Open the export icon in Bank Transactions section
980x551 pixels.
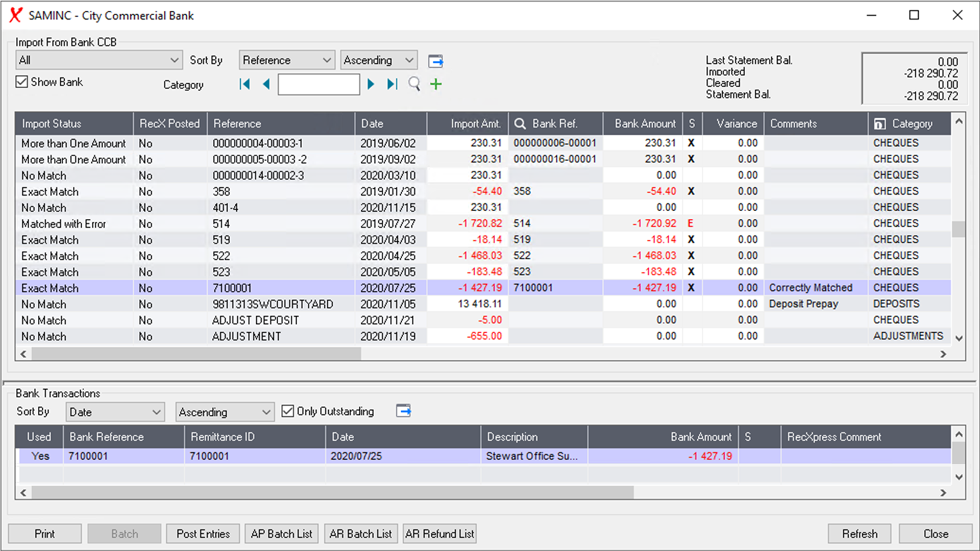[x=403, y=411]
